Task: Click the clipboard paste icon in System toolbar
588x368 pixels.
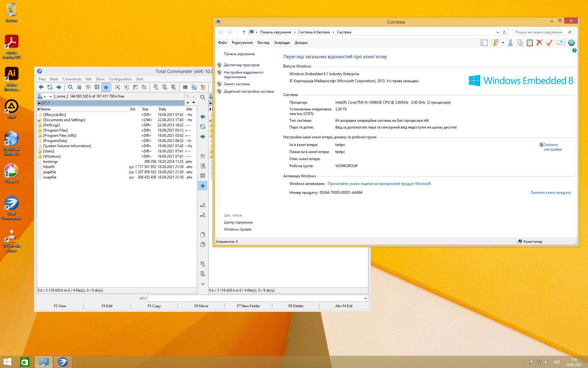Action: tap(530, 43)
